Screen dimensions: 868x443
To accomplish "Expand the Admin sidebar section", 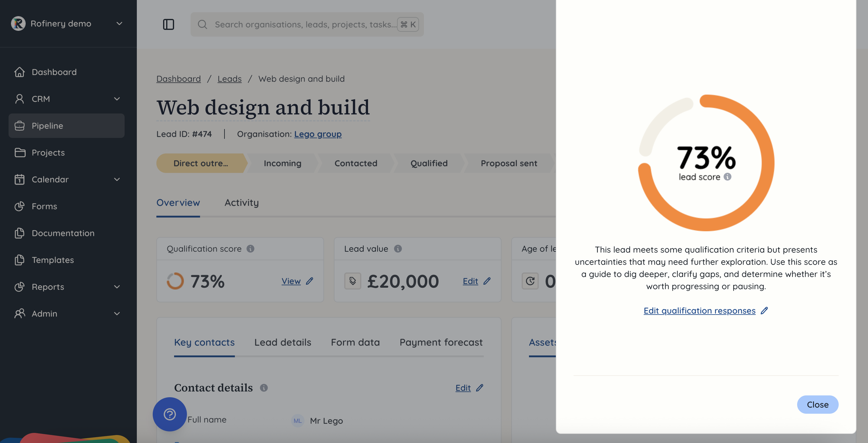I will [x=117, y=314].
